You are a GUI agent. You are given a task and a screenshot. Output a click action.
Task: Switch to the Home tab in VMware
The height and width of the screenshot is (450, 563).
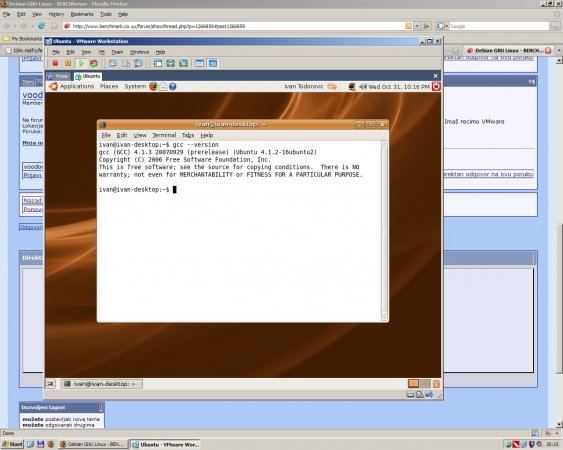coord(59,76)
